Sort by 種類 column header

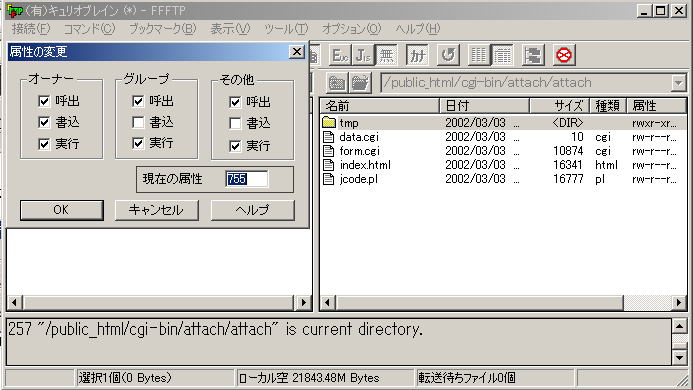pyautogui.click(x=608, y=106)
